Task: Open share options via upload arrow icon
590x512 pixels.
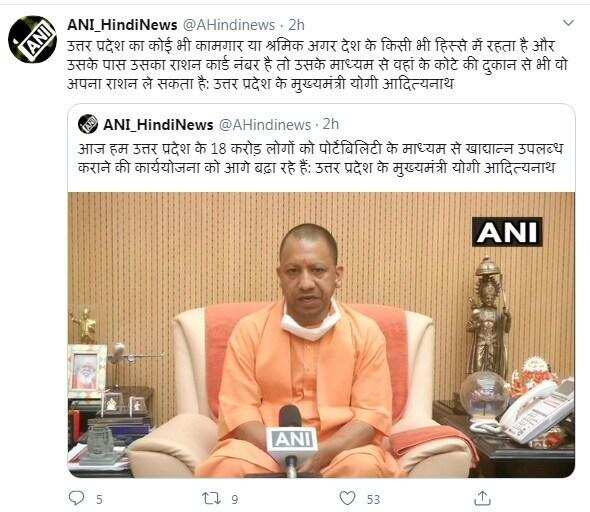Action: click(x=482, y=498)
